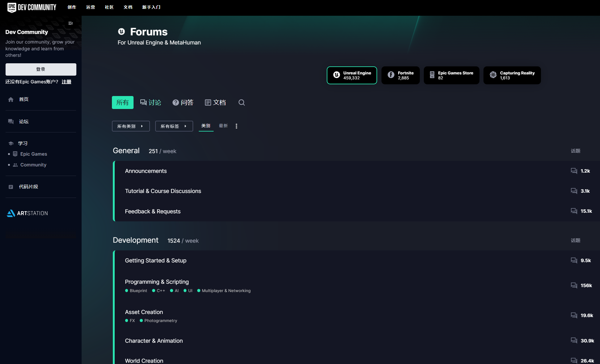600x364 pixels.
Task: Switch to the 讨论 tab
Action: (151, 103)
